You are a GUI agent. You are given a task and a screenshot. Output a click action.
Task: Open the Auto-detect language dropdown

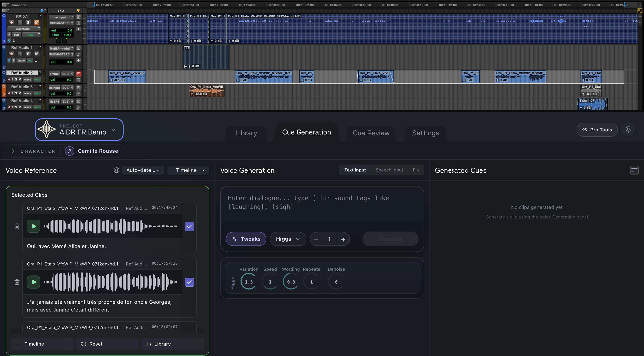coord(143,170)
